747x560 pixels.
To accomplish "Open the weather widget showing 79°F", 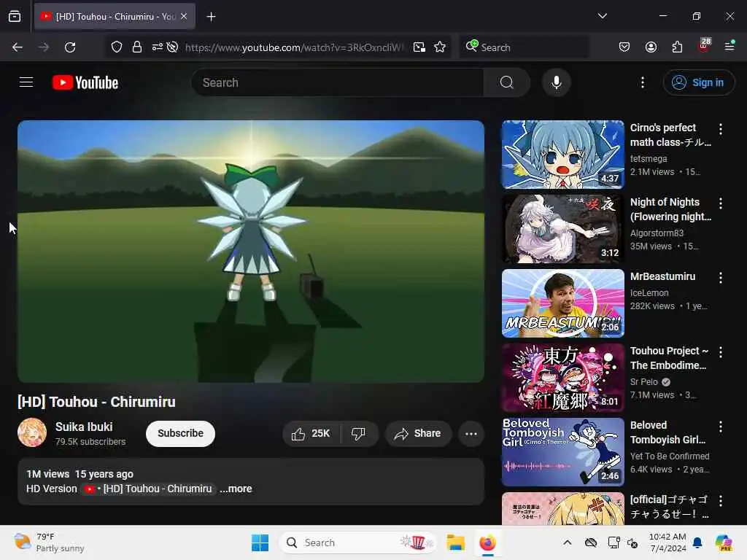I will coord(49,542).
